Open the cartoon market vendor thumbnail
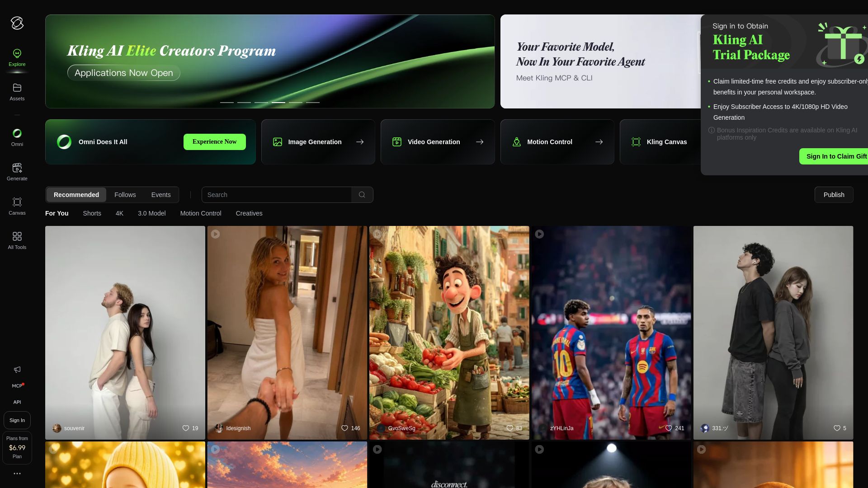The height and width of the screenshot is (488, 868). tap(449, 333)
